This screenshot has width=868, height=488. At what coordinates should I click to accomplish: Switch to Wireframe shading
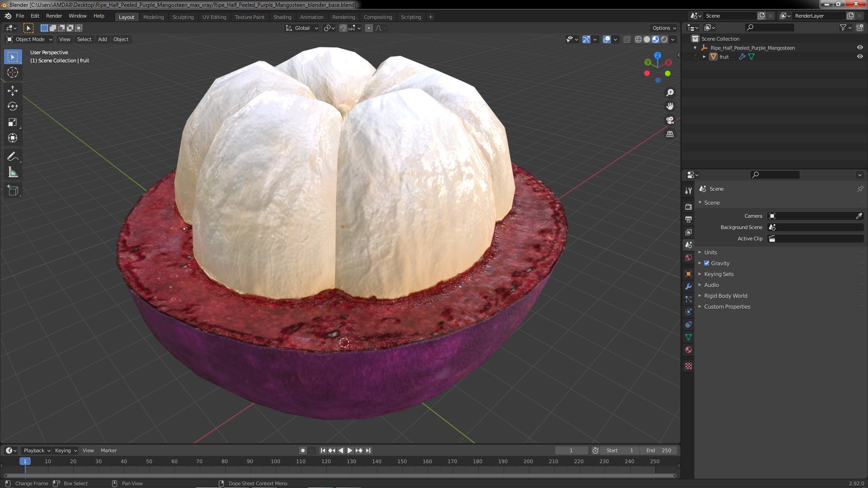tap(638, 39)
